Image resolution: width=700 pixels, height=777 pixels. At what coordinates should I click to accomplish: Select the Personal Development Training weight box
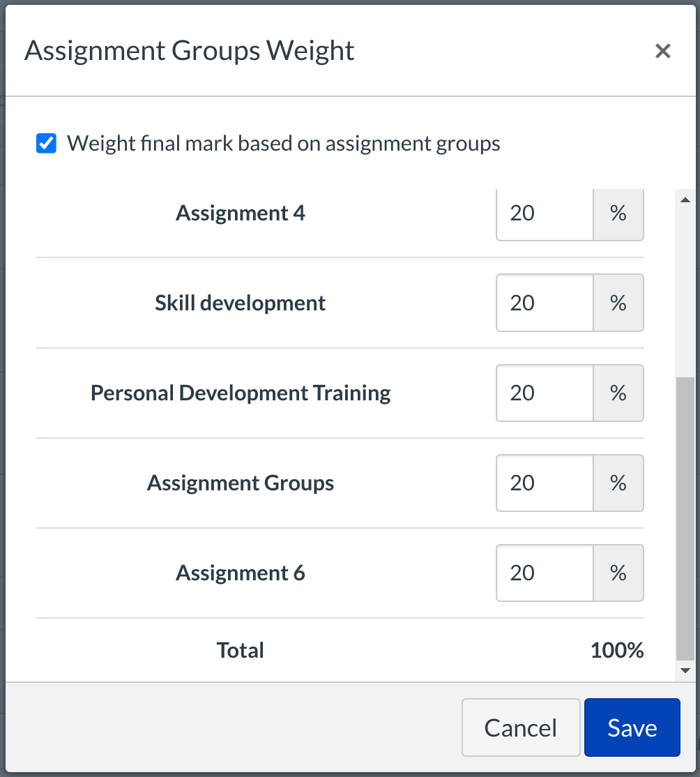545,393
